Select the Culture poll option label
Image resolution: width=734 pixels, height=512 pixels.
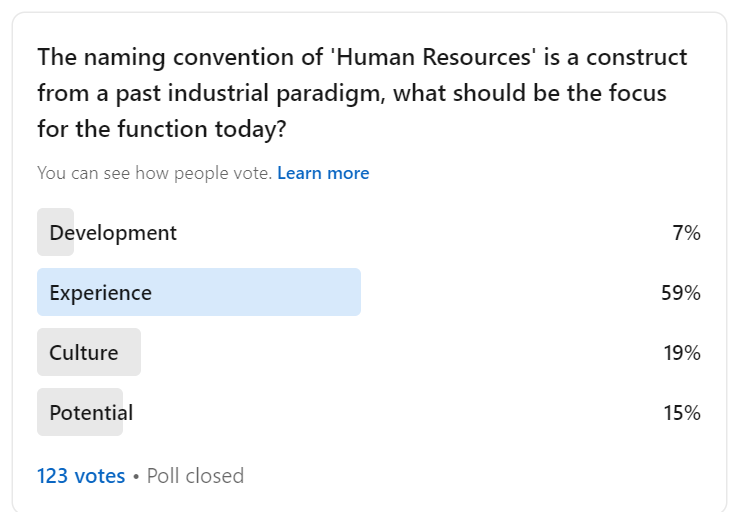[84, 352]
